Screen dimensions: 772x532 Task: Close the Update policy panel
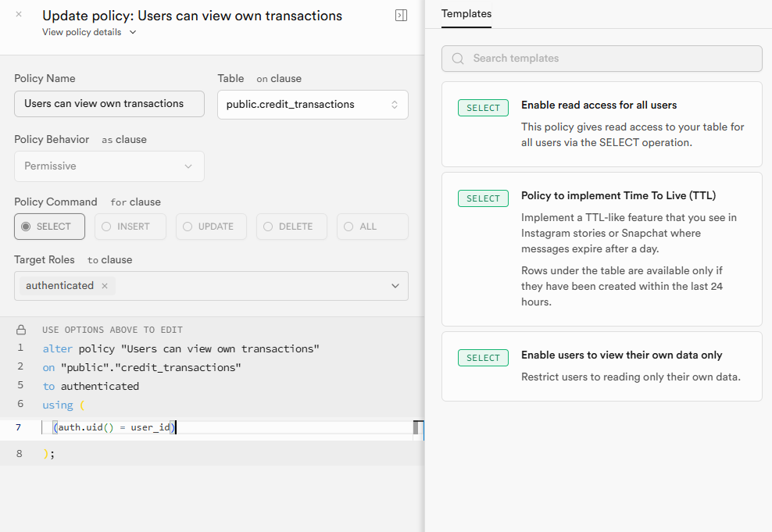(x=19, y=14)
